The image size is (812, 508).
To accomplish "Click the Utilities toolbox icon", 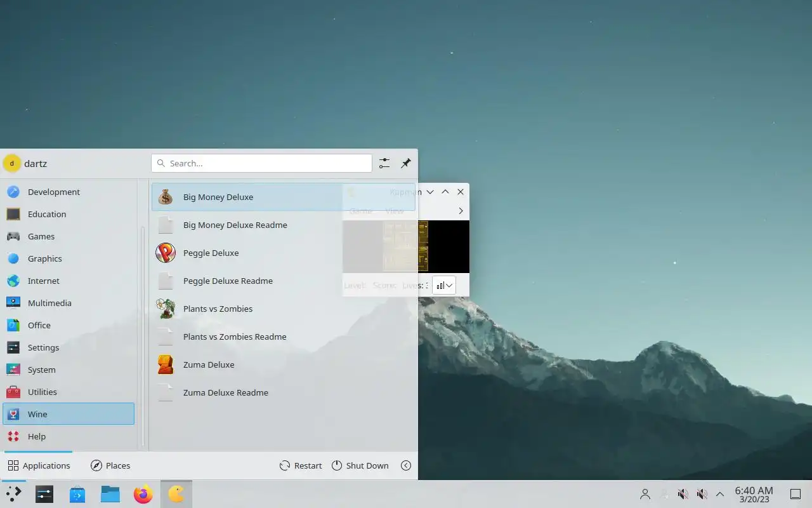I will (13, 392).
